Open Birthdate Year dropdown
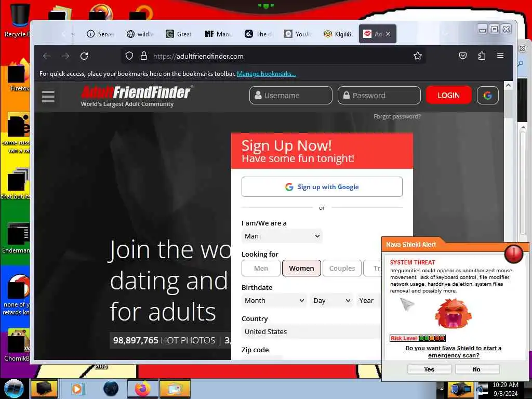The image size is (532, 399). pyautogui.click(x=369, y=301)
